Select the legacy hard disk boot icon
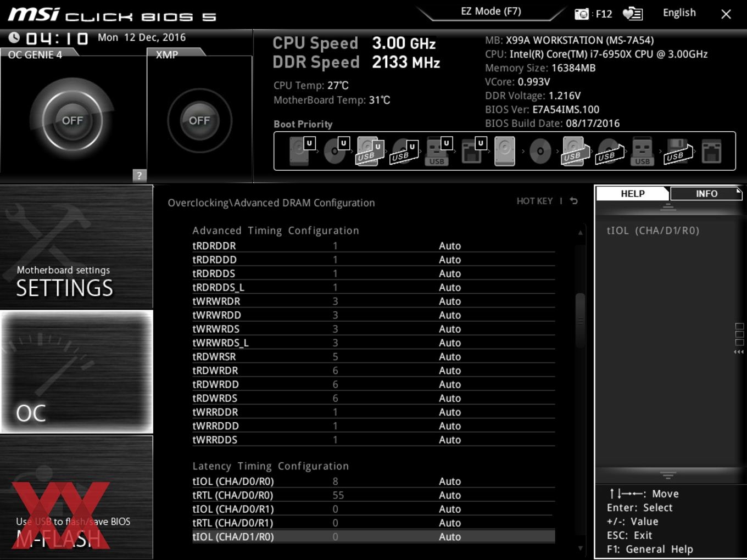This screenshot has height=560, width=747. pos(505,151)
